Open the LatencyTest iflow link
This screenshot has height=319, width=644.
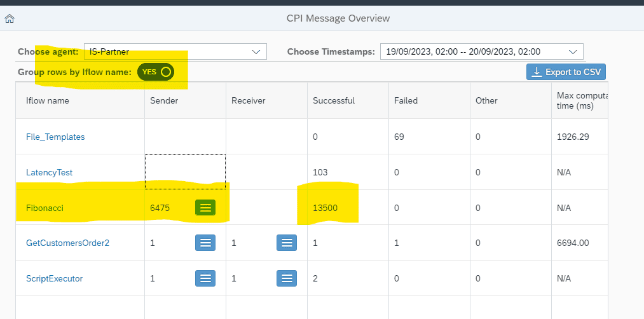(x=50, y=172)
